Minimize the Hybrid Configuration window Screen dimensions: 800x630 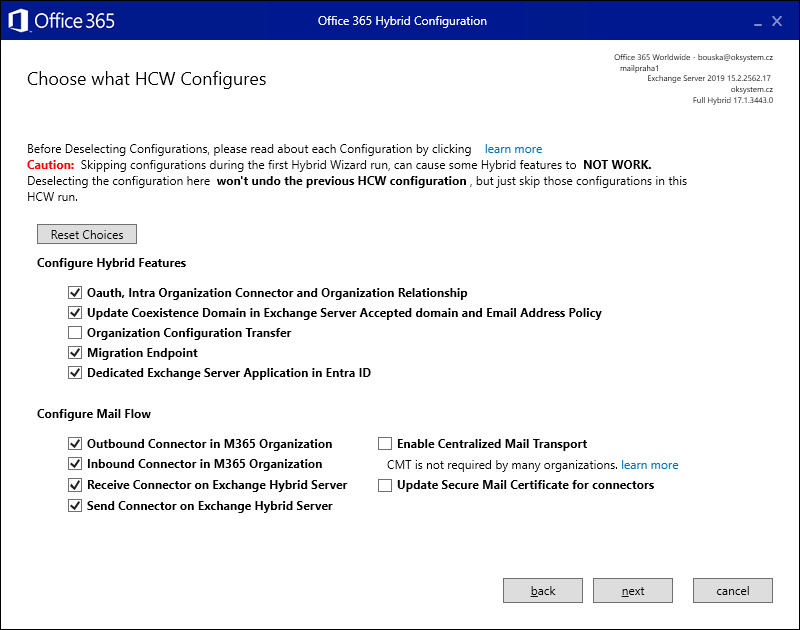pos(760,20)
